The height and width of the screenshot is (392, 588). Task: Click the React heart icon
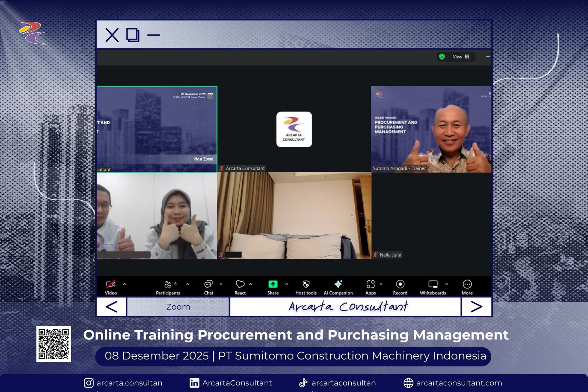[x=240, y=285]
